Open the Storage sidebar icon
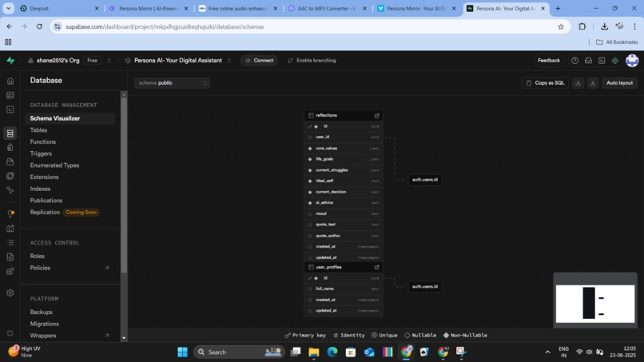The width and height of the screenshot is (644, 362). (x=10, y=162)
